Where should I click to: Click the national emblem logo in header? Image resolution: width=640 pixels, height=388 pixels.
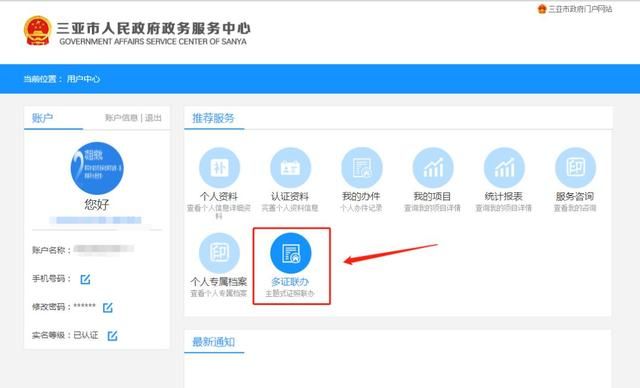38,31
